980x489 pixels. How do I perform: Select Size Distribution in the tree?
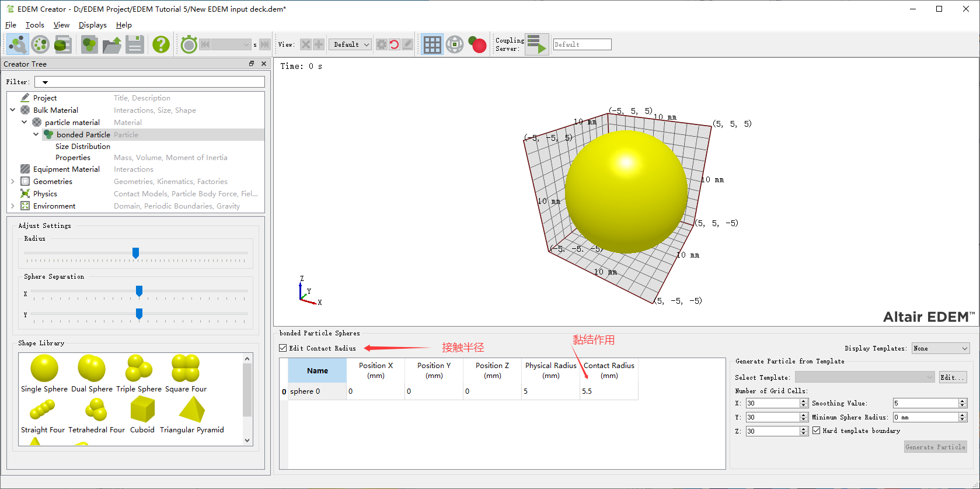point(83,147)
